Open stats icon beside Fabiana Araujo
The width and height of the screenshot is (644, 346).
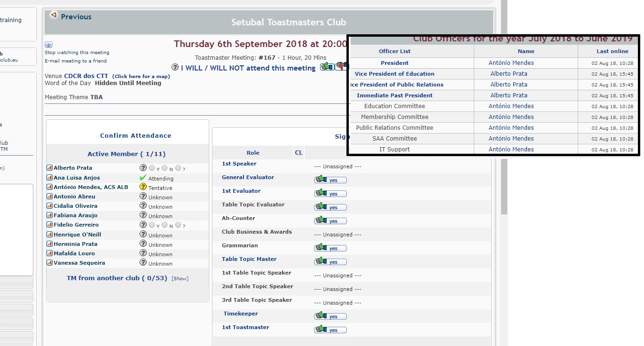pos(49,215)
